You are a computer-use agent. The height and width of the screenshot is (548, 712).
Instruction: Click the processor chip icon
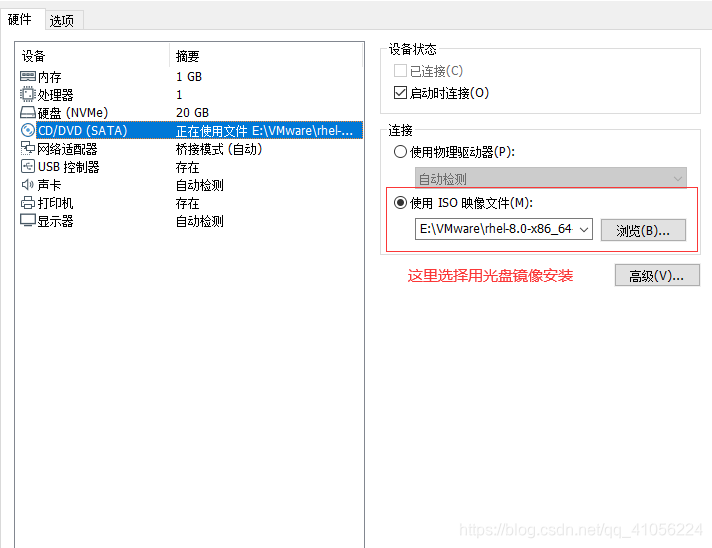coord(28,94)
